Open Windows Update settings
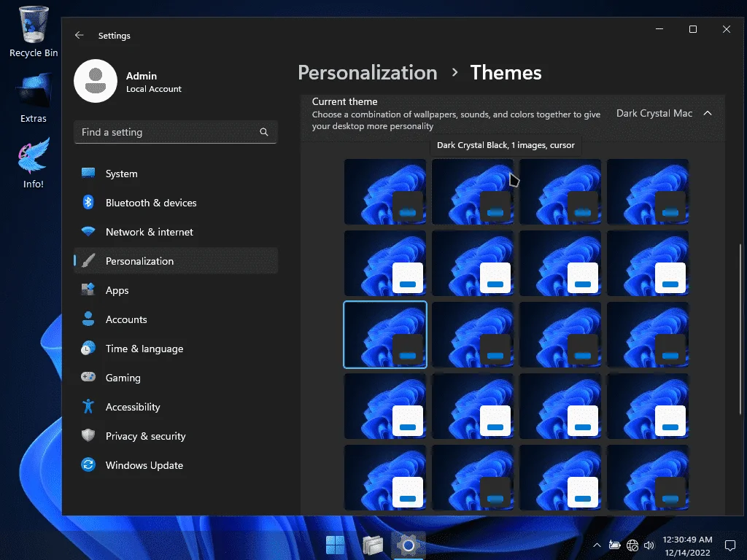Screen dimensions: 747x560 (x=175, y=465)
